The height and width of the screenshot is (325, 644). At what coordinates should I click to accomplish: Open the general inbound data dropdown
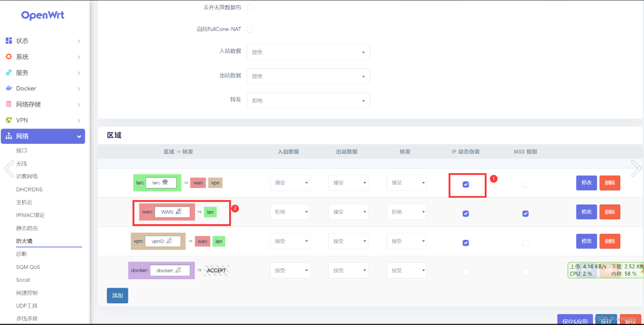(x=308, y=52)
